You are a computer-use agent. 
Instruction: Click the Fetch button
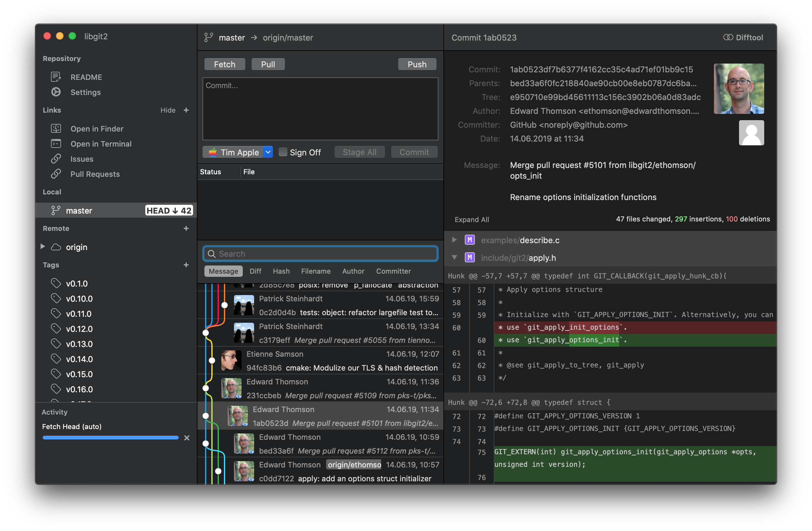pos(225,64)
